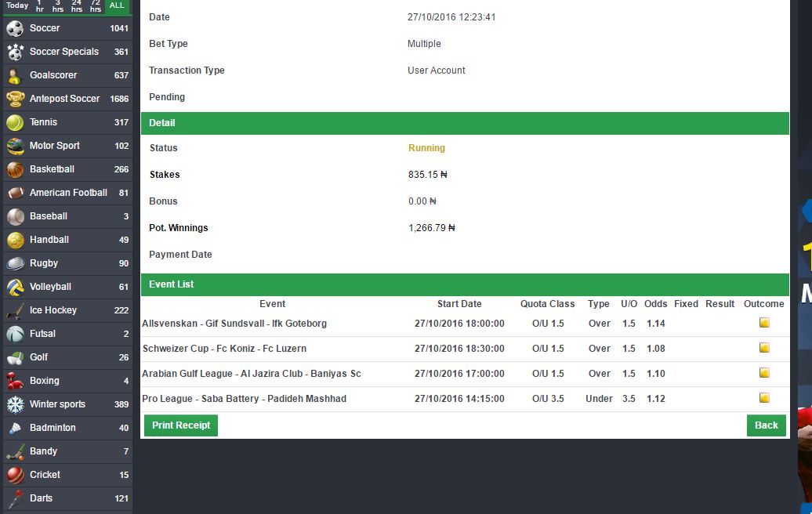Click the Multiple bet type value
Screen dimensions: 812x514
(424, 44)
